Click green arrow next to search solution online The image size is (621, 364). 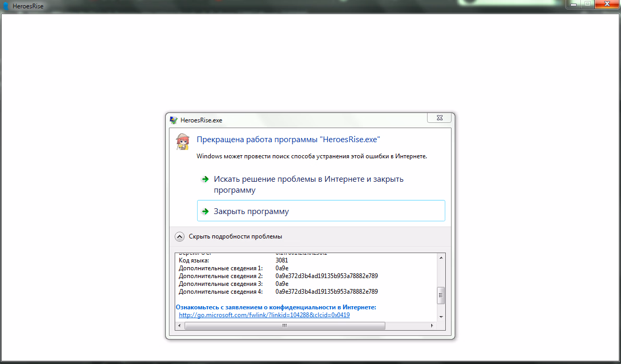205,179
